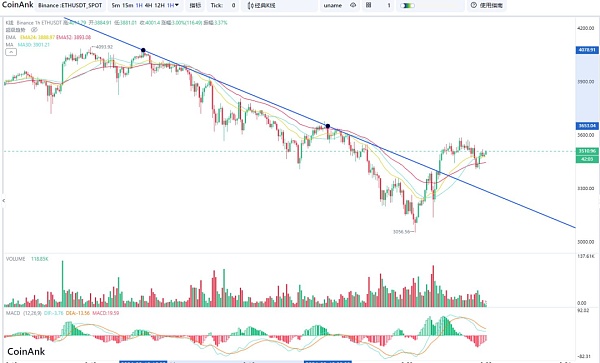Image resolution: width=600 pixels, height=363 pixels.
Task: Switch to the 12H timeframe
Action: click(x=159, y=5)
